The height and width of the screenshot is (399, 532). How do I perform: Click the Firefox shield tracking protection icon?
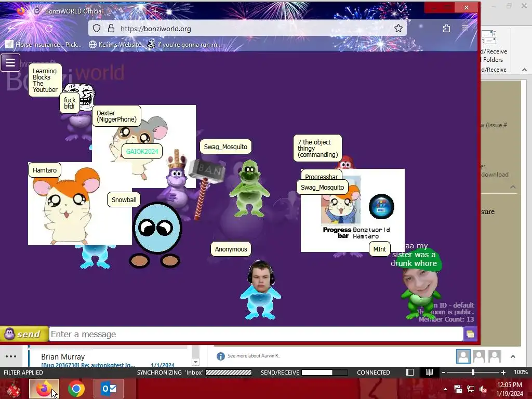[x=97, y=29]
